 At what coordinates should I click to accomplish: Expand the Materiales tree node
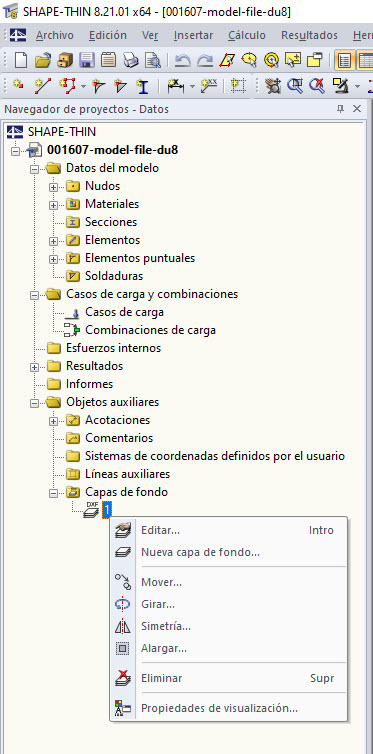pyautogui.click(x=53, y=205)
